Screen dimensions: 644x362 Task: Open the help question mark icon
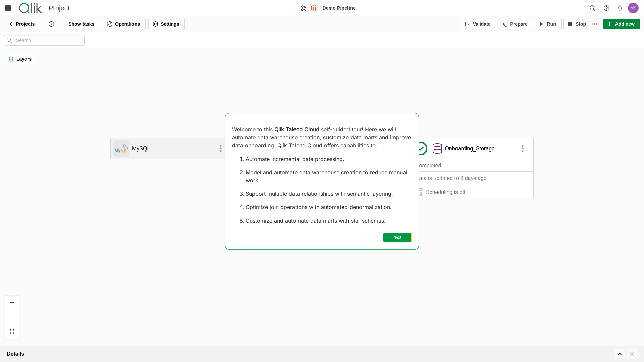point(606,8)
